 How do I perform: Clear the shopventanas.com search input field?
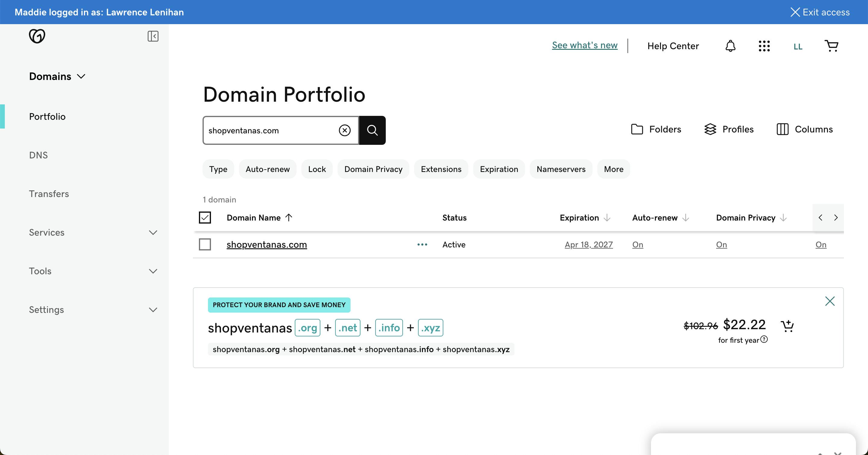[345, 130]
